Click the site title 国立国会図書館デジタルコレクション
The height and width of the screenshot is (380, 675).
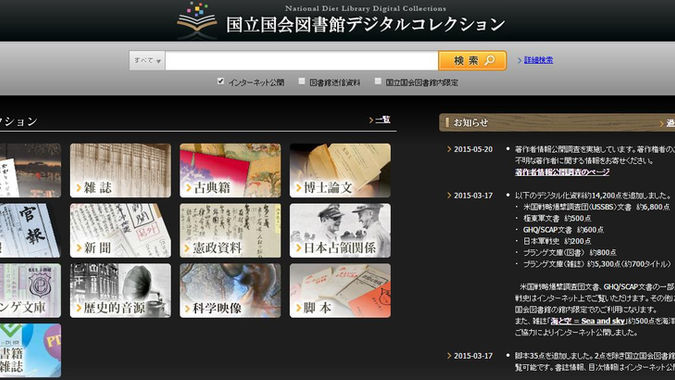(365, 25)
